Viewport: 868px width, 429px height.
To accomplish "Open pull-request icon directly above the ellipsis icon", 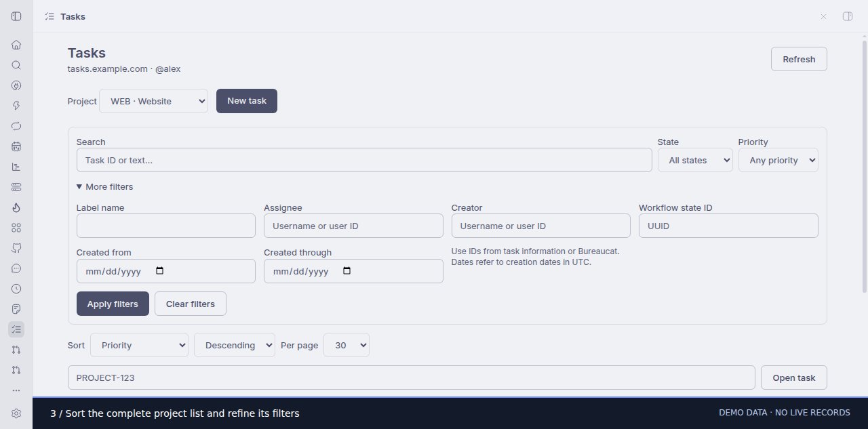I will 16,370.
